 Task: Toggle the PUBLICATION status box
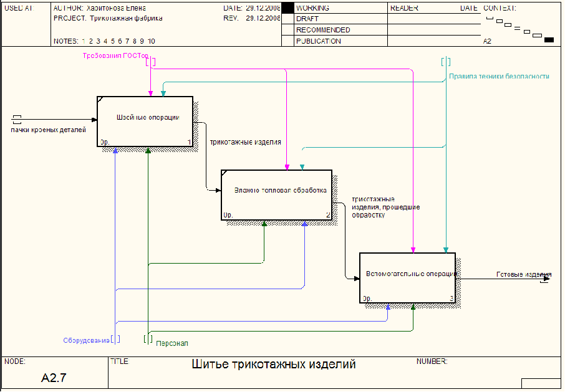[287, 41]
